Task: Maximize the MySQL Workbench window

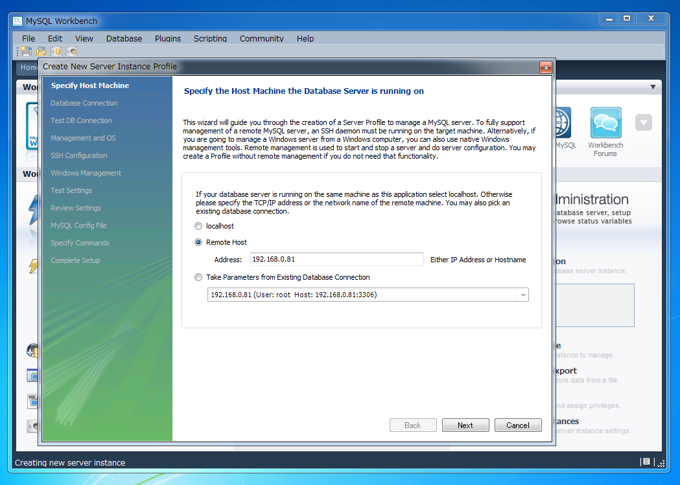Action: (x=627, y=19)
